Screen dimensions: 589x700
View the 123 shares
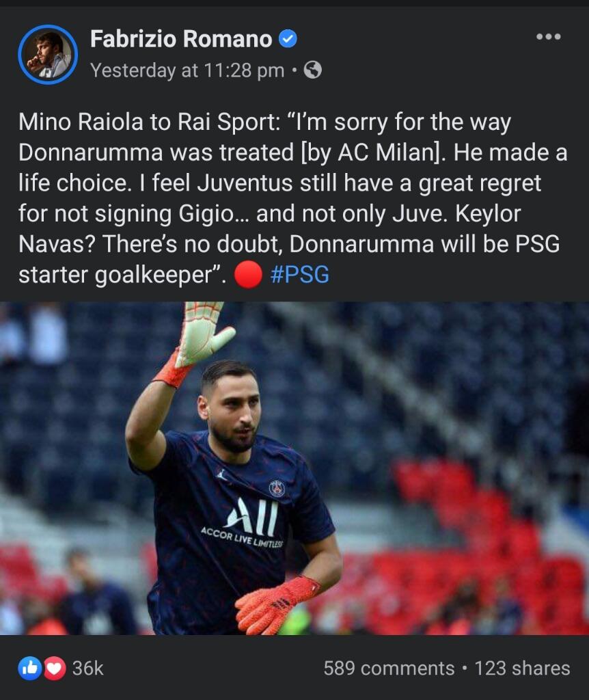[522, 669]
